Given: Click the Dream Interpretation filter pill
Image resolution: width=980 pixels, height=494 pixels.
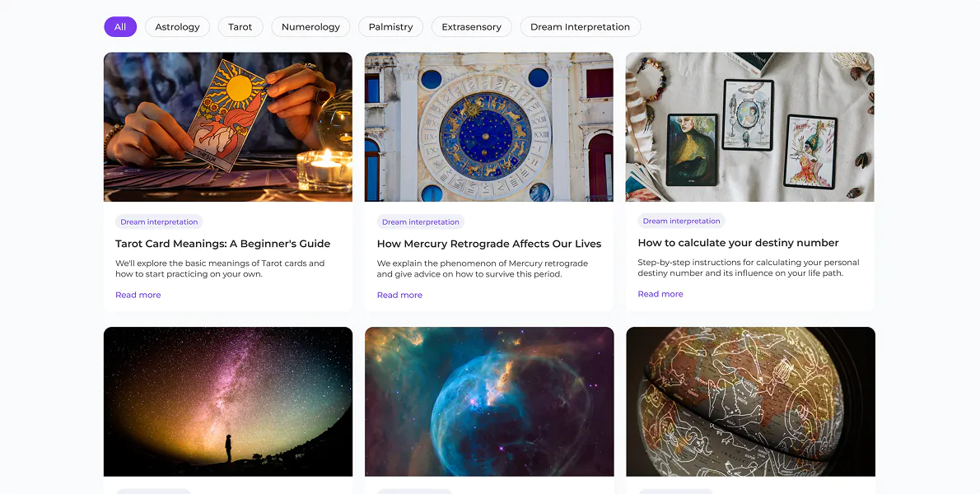Looking at the screenshot, I should [580, 27].
